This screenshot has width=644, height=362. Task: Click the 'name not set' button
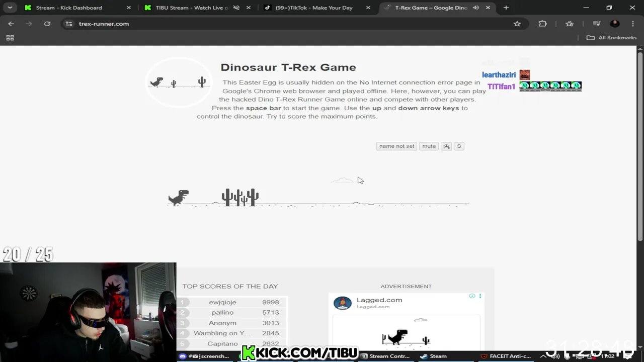396,146
